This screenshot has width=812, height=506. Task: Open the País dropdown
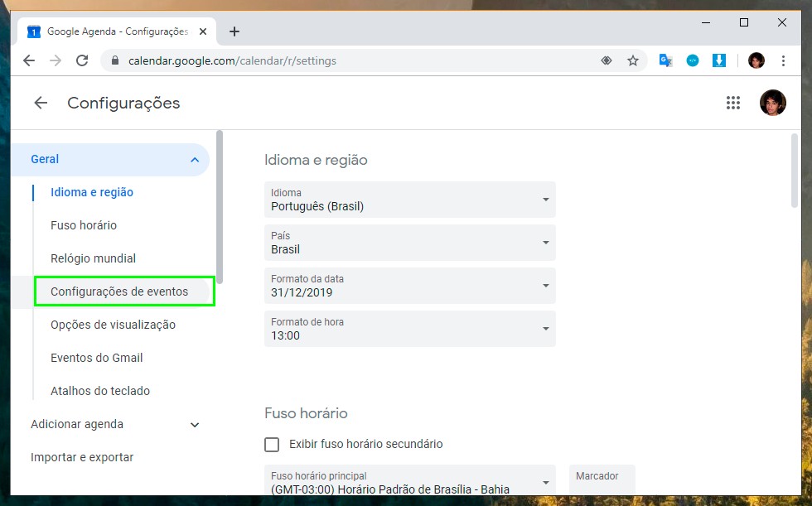pos(409,242)
